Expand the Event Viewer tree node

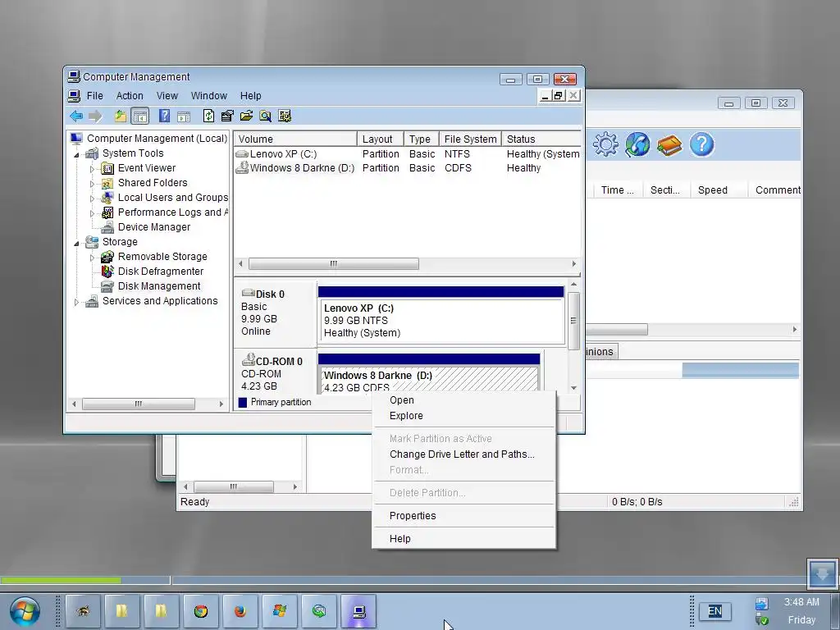click(x=92, y=169)
